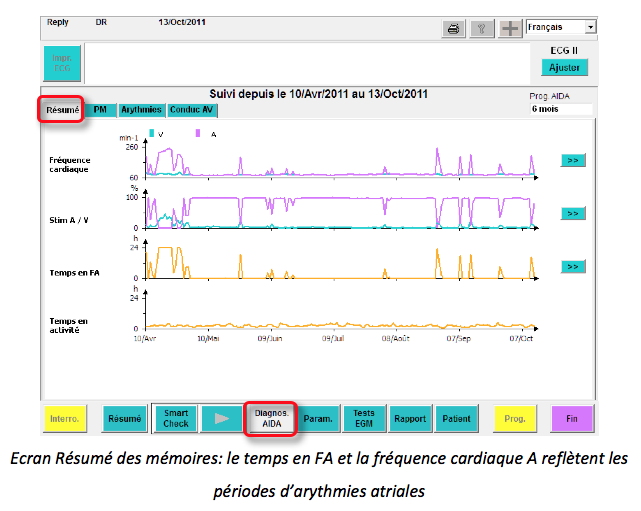Image resolution: width=641 pixels, height=511 pixels.
Task: Click the 6 mois Prog. AIDA field
Action: (560, 110)
